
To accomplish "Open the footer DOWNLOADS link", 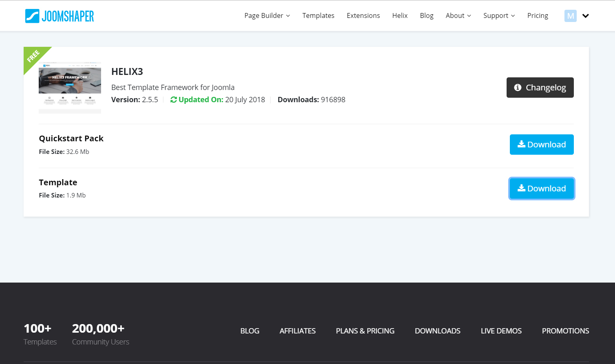I will pyautogui.click(x=438, y=331).
